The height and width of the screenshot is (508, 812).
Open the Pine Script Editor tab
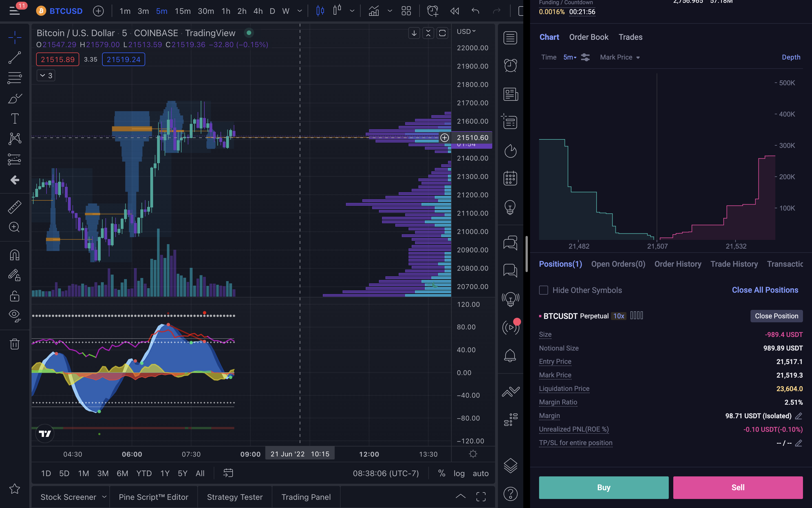tap(154, 497)
